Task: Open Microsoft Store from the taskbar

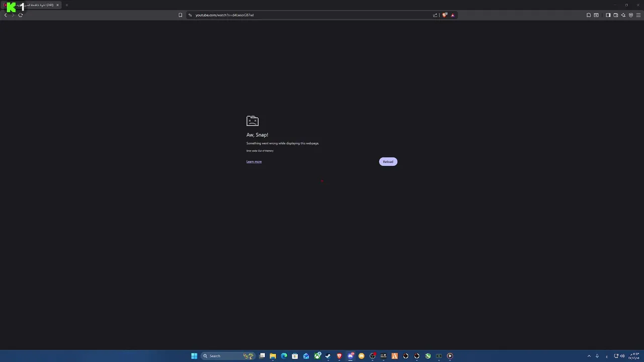Action: [x=295, y=356]
